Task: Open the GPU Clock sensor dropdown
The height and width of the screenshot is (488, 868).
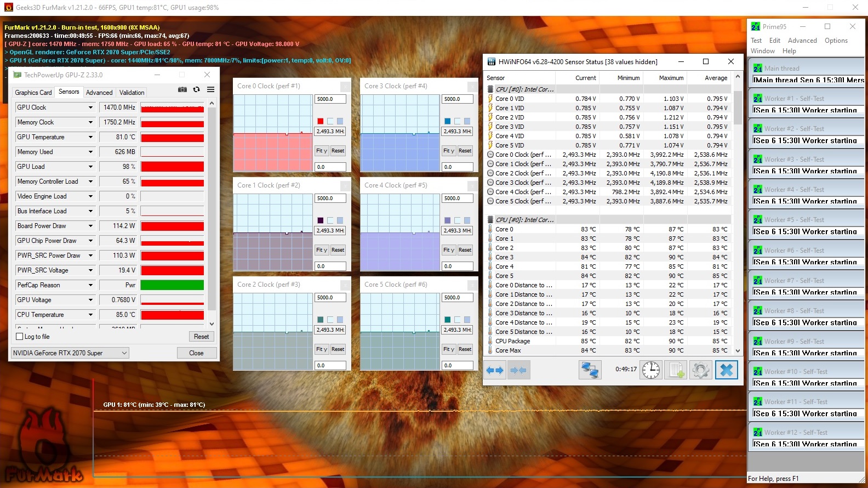Action: [x=90, y=107]
